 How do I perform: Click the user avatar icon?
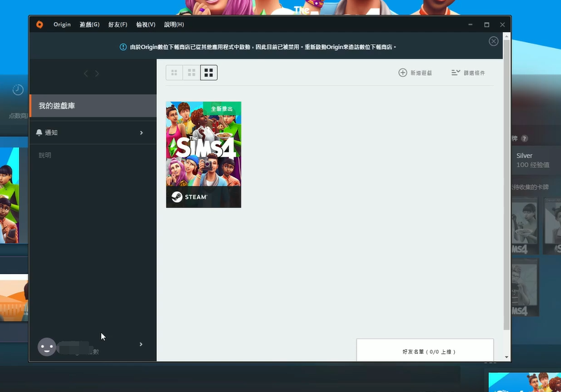point(47,347)
